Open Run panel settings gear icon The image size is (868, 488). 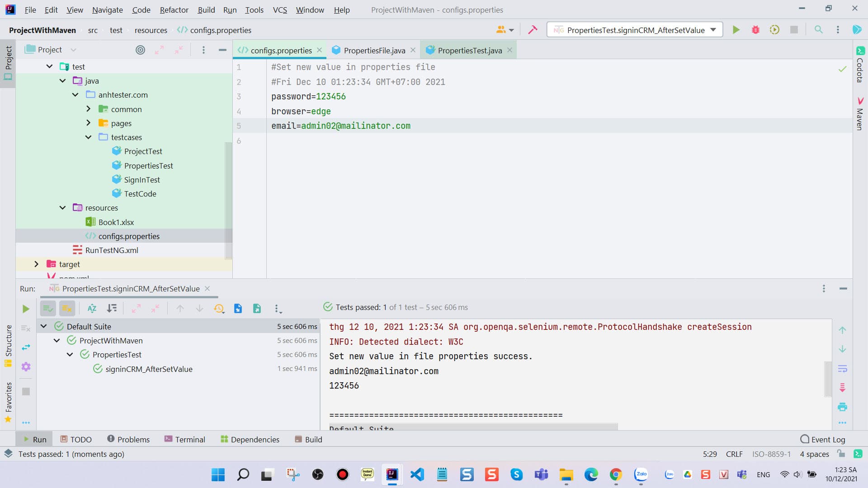(x=26, y=366)
